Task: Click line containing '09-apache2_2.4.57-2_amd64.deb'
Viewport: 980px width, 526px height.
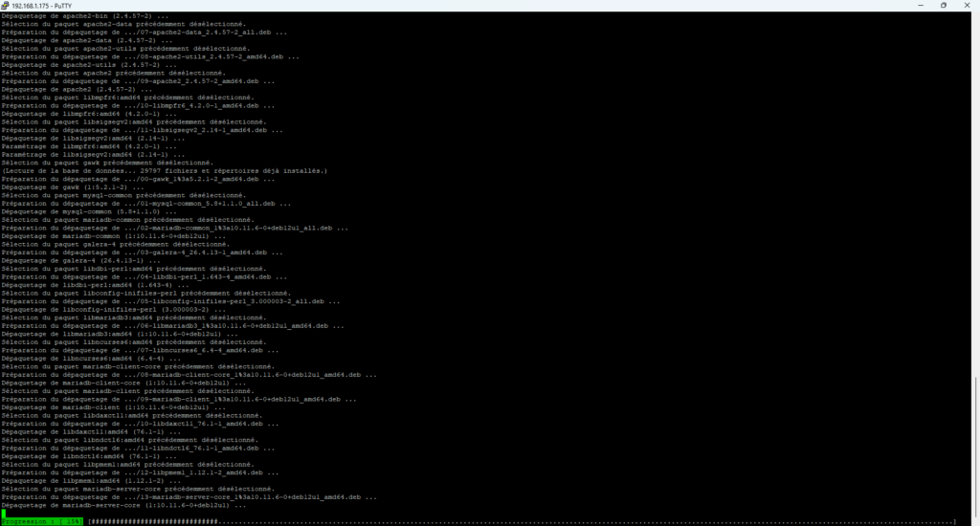Action: pyautogui.click(x=138, y=81)
